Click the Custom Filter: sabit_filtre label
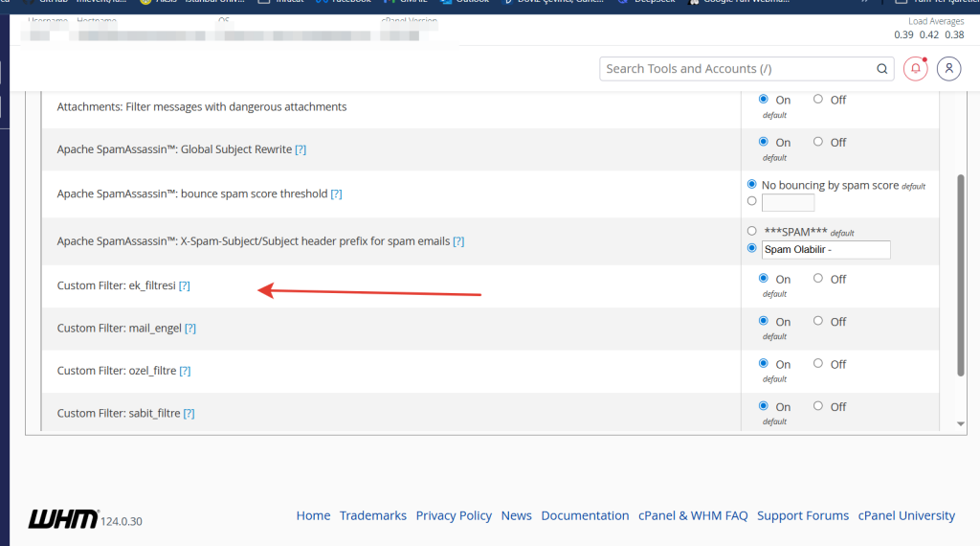 (x=119, y=414)
